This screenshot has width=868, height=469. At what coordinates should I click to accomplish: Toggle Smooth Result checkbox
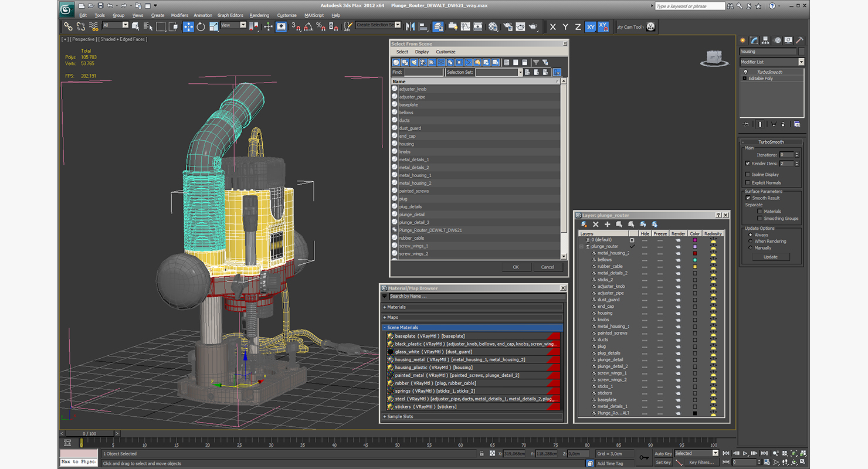pyautogui.click(x=748, y=198)
